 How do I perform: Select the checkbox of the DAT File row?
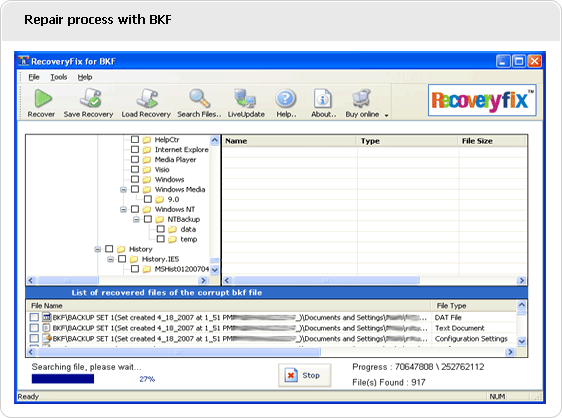click(x=34, y=317)
